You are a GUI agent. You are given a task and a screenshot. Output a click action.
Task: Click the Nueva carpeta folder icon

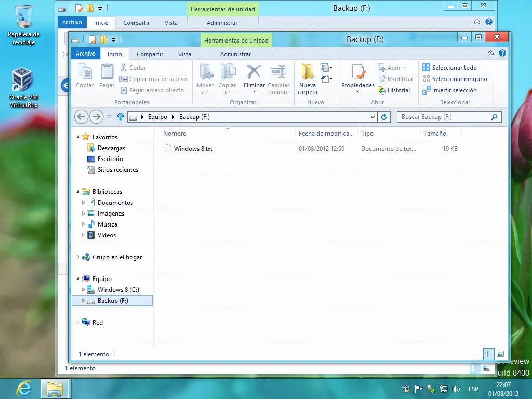coord(307,73)
